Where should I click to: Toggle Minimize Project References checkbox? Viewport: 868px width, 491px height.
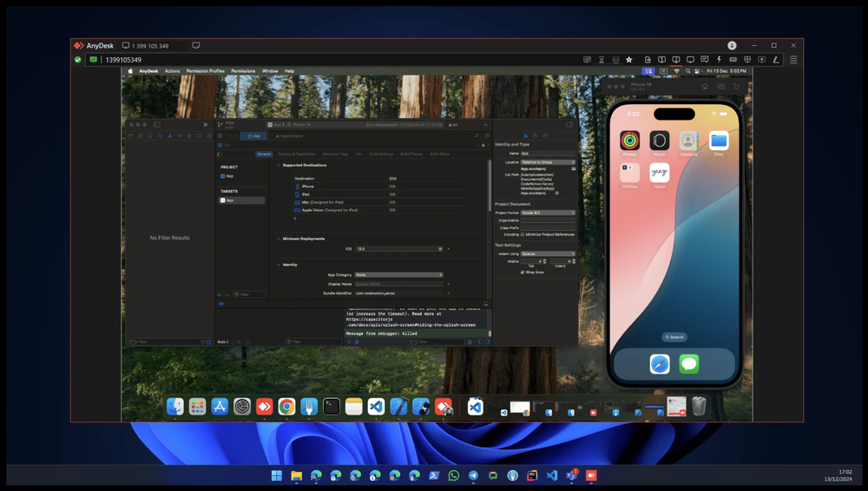(x=523, y=235)
